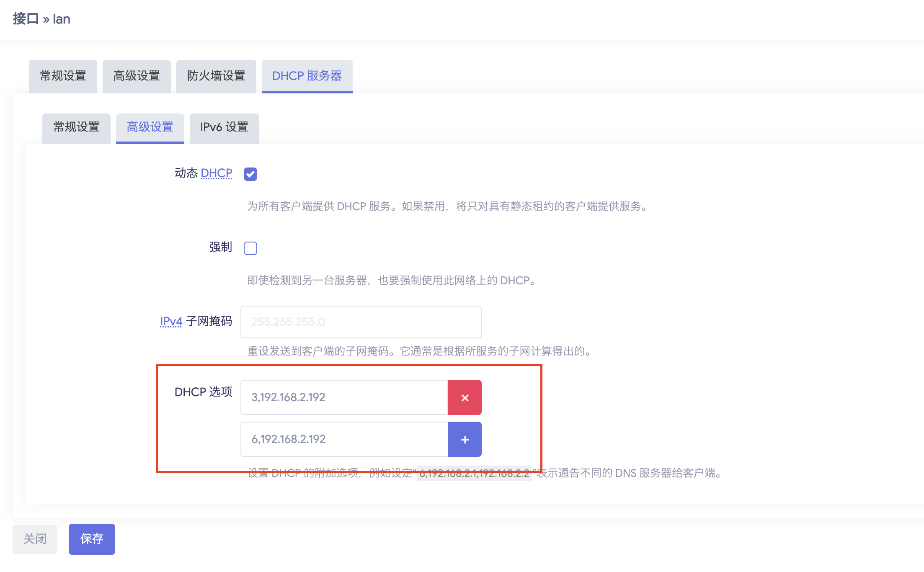This screenshot has height=572, width=924.
Task: Add new DHCP option with plus button
Action: click(x=465, y=439)
